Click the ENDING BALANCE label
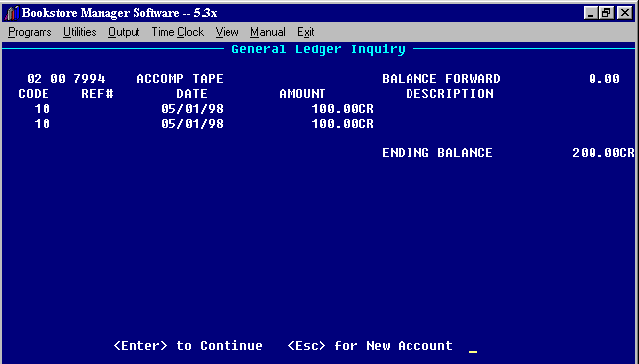Screen dimensions: 639x364 click(x=437, y=153)
